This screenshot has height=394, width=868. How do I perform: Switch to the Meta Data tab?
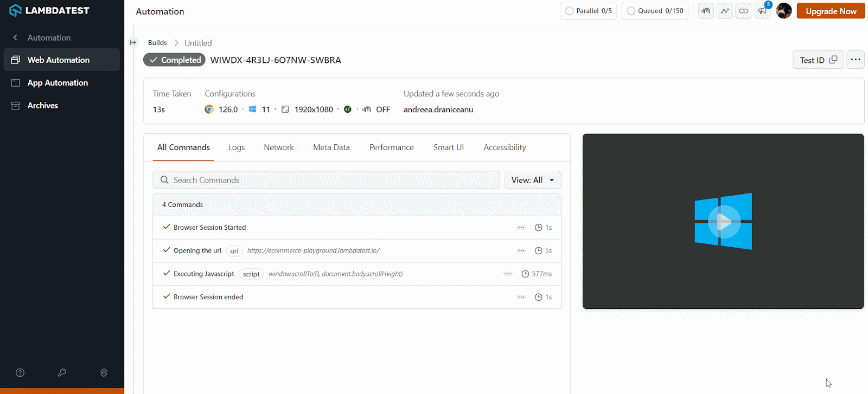[331, 147]
